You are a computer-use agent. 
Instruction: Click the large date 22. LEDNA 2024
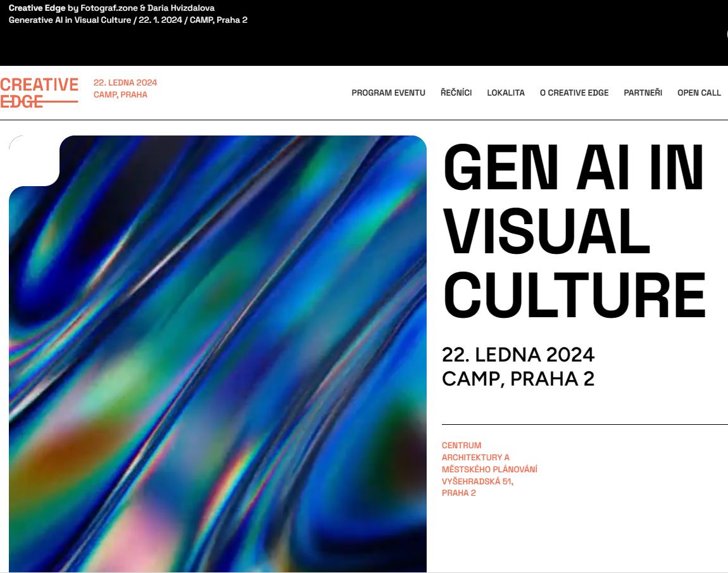point(518,355)
